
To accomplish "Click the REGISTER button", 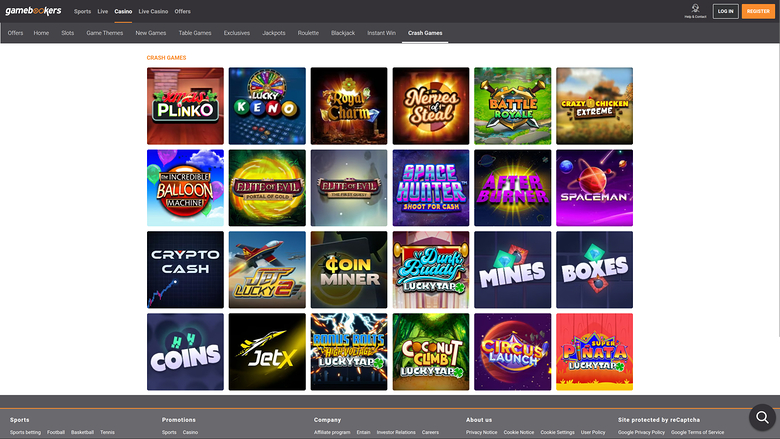I will click(x=758, y=11).
